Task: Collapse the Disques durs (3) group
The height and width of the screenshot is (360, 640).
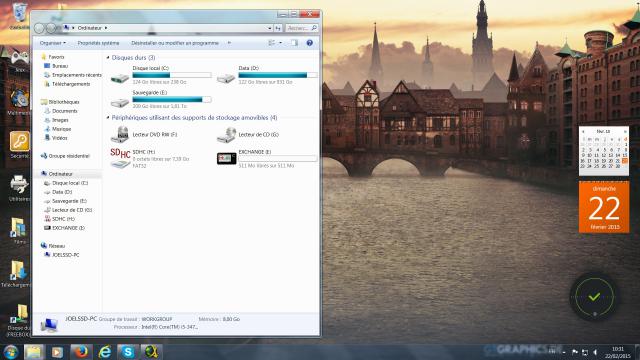Action: pyautogui.click(x=108, y=58)
